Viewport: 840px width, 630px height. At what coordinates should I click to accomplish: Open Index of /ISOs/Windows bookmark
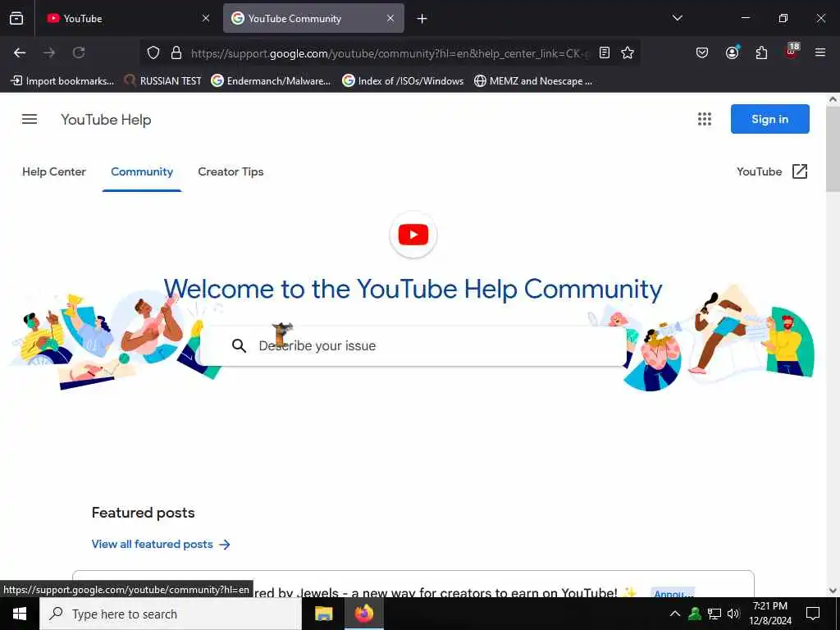tap(404, 81)
